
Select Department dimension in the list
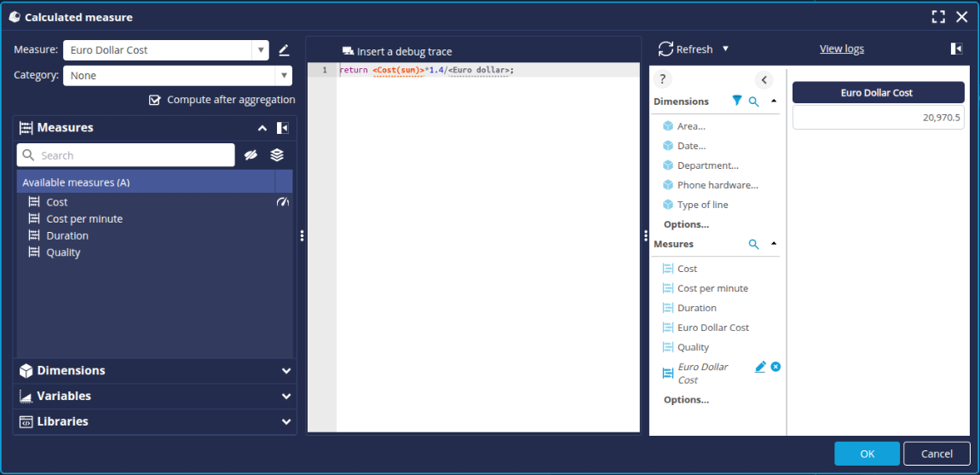point(707,165)
